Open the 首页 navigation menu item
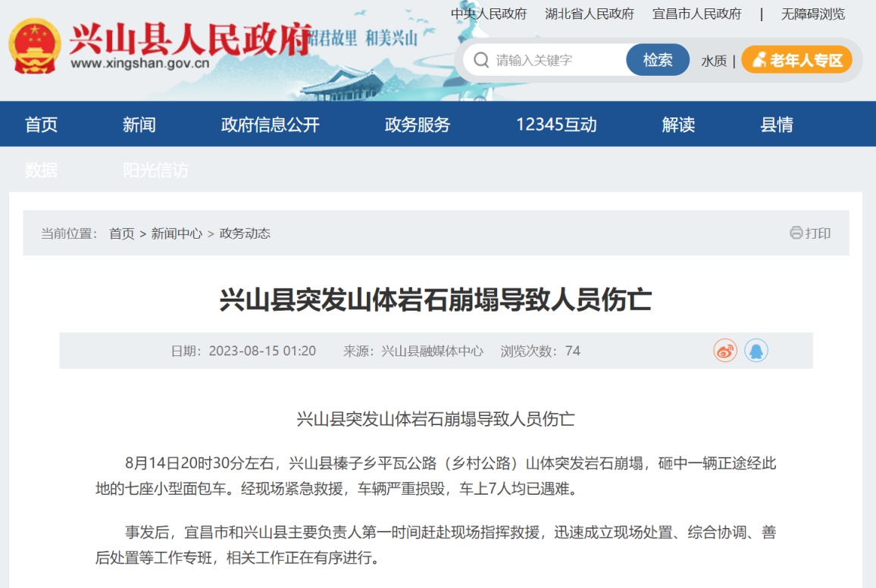The image size is (876, 588). [41, 125]
